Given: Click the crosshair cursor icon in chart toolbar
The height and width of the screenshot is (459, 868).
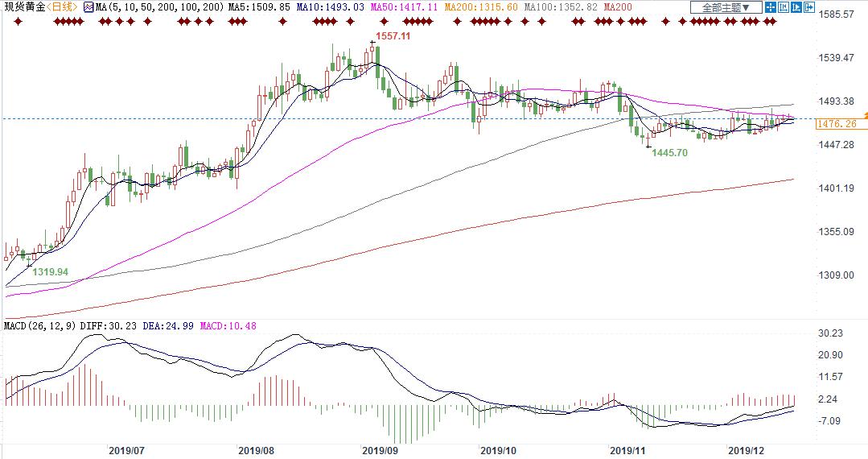Looking at the screenshot, I should (x=771, y=8).
